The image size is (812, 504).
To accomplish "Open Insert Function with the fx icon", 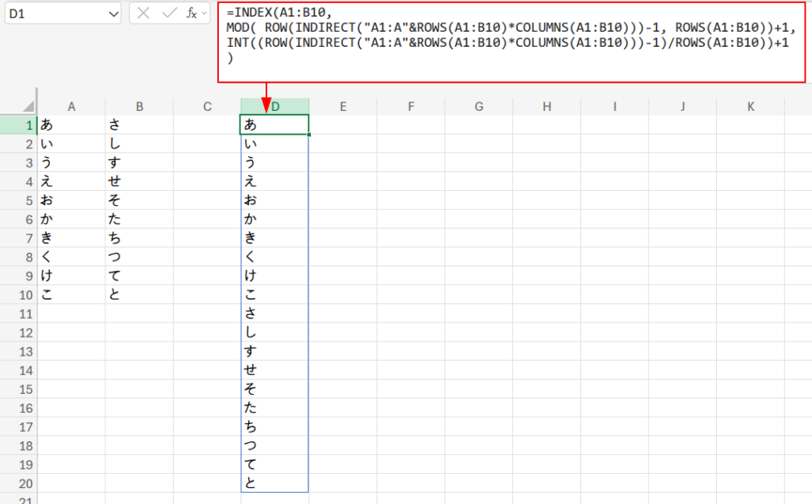I will (x=192, y=13).
